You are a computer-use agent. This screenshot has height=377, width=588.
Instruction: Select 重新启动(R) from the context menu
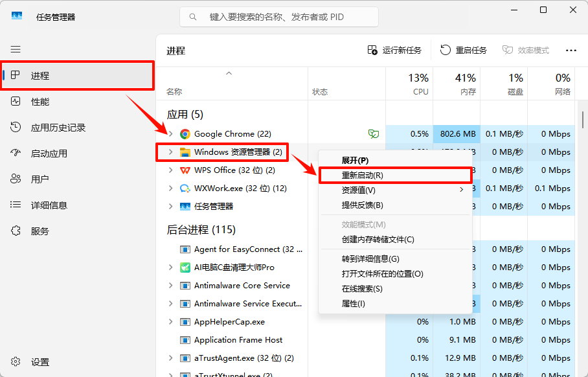coord(387,175)
